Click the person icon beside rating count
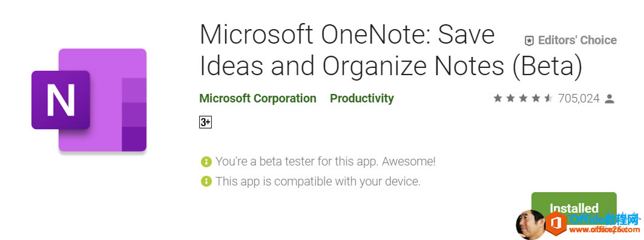Screen dimensions: 644x240 tap(610, 99)
